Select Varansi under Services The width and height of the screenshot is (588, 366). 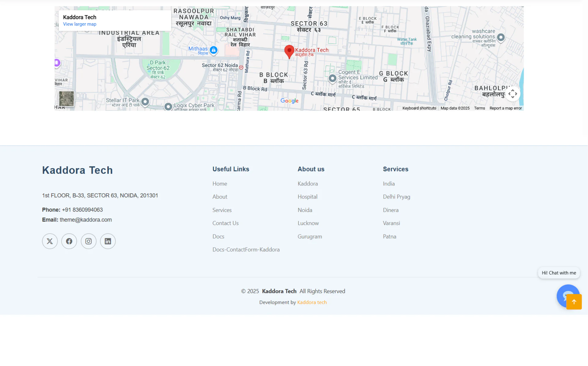coord(391,223)
